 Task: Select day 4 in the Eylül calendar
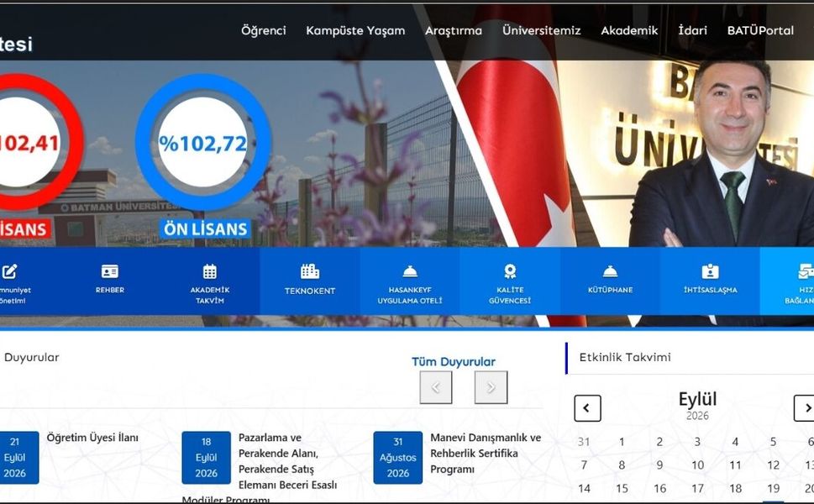pos(735,442)
